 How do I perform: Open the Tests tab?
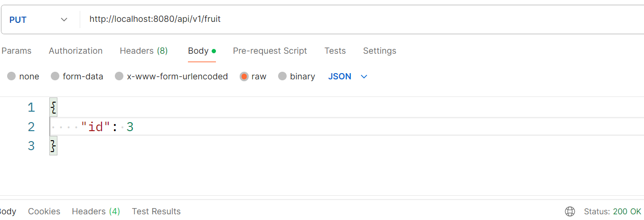(x=335, y=51)
